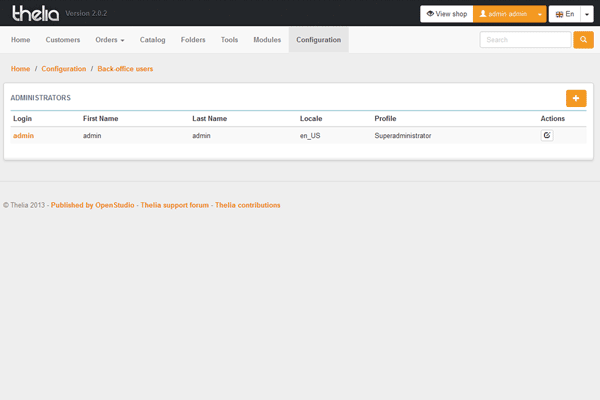This screenshot has height=400, width=600.
Task: Open the Customers menu item
Action: pos(63,40)
